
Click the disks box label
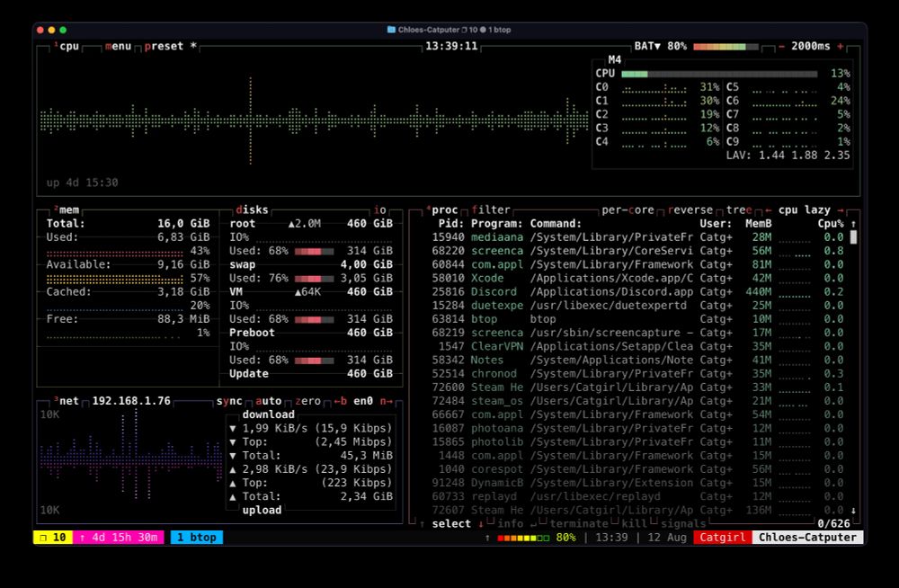(x=253, y=210)
